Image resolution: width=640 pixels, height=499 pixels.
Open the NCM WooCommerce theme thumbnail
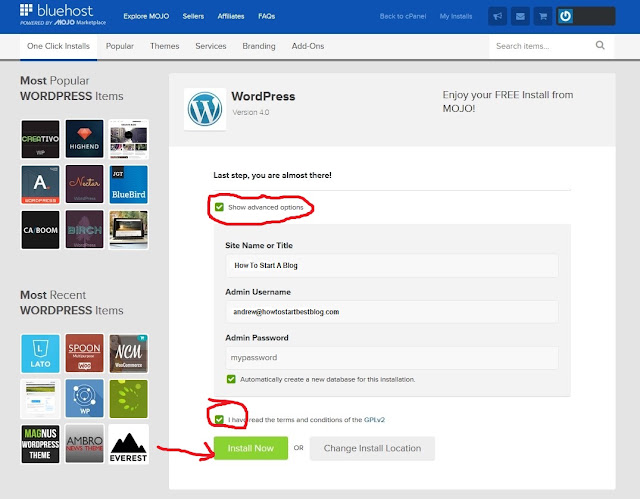(129, 353)
